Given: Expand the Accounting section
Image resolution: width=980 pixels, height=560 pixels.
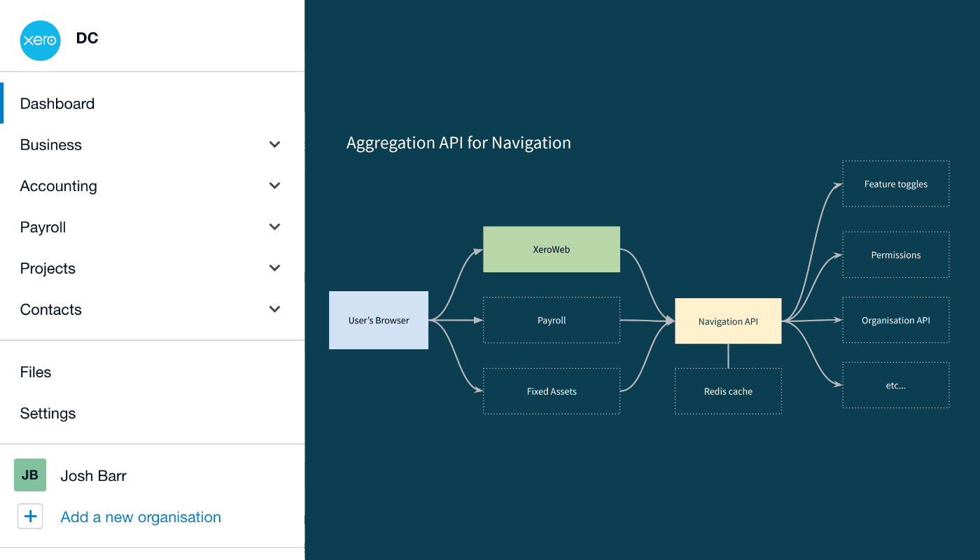Looking at the screenshot, I should [274, 185].
